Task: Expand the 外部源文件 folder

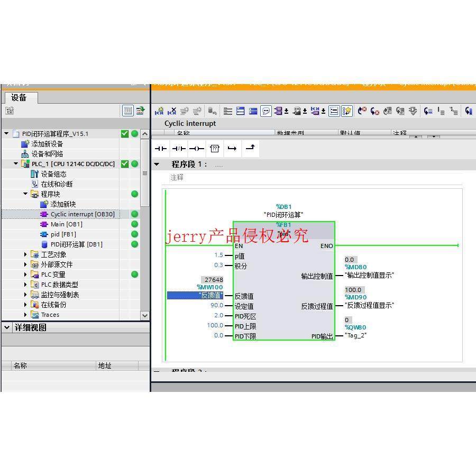Action: [25, 264]
